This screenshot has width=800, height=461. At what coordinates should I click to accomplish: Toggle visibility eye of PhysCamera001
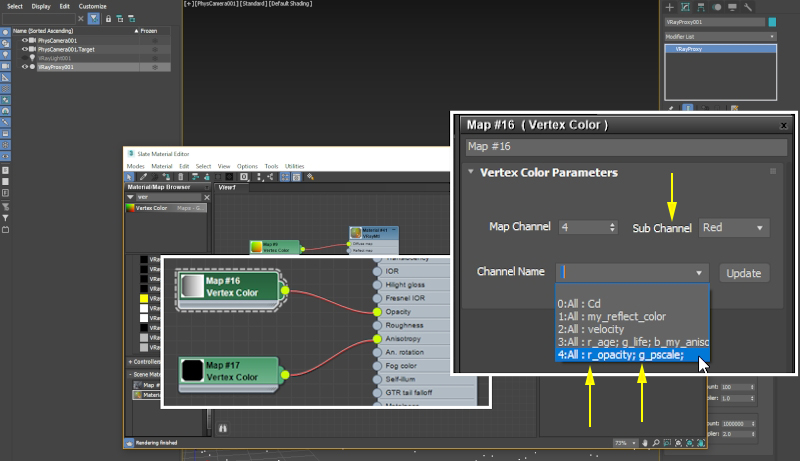pyautogui.click(x=24, y=40)
